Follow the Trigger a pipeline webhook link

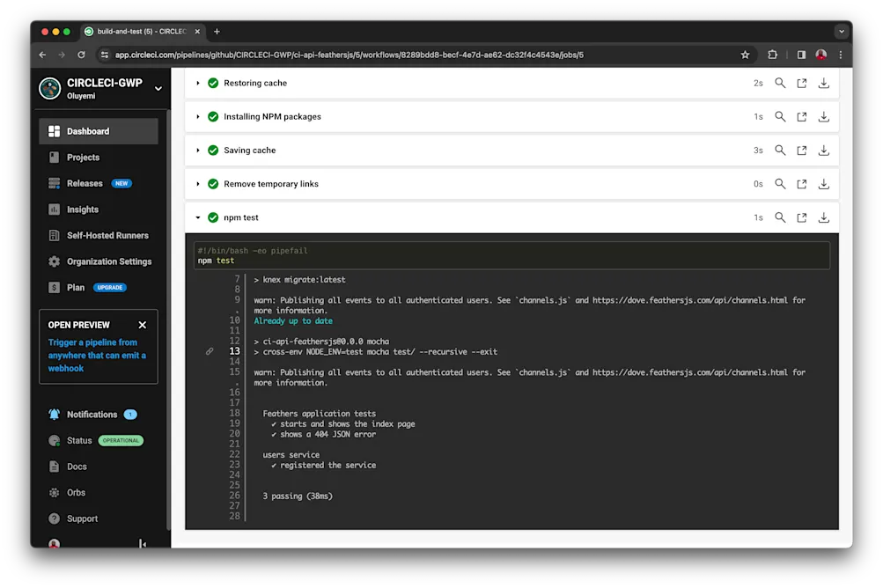(97, 356)
